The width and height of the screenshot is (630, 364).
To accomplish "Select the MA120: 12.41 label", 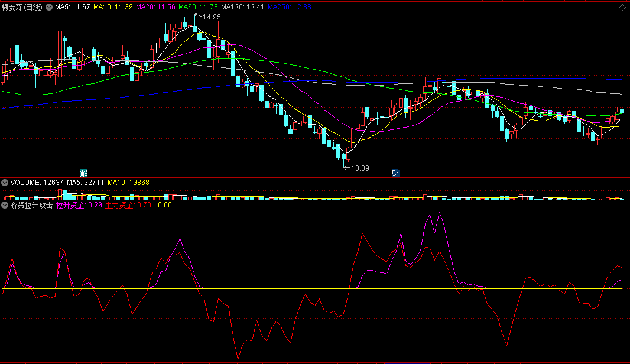I will click(243, 7).
